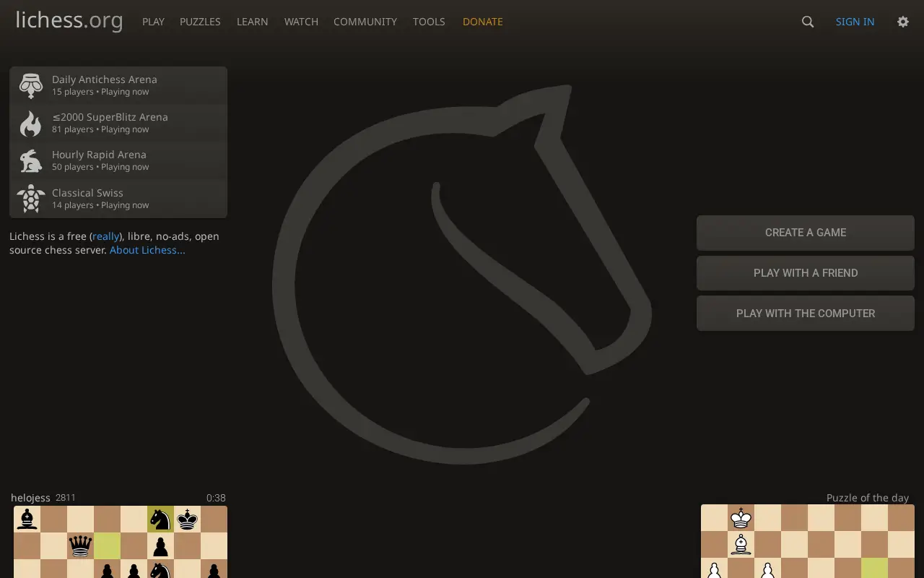Click the black queen on helojess board
This screenshot has width=924, height=578.
click(x=80, y=546)
